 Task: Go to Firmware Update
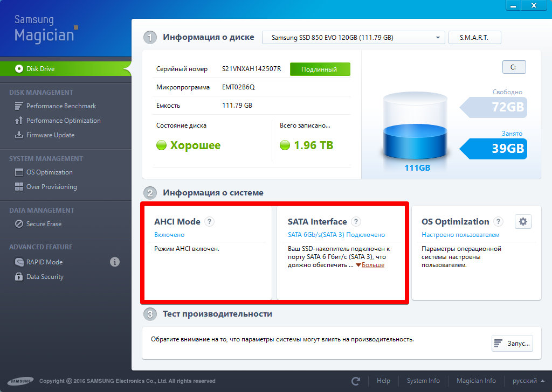[x=50, y=135]
